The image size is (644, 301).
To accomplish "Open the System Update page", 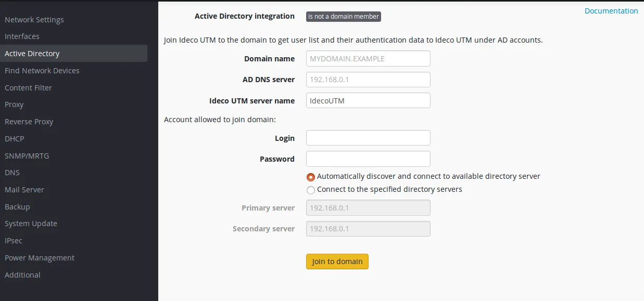I will pos(31,223).
